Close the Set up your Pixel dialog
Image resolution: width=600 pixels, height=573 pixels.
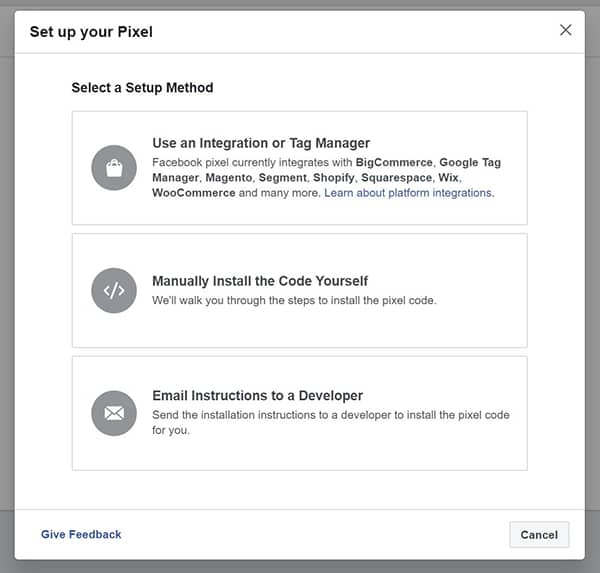pos(565,30)
